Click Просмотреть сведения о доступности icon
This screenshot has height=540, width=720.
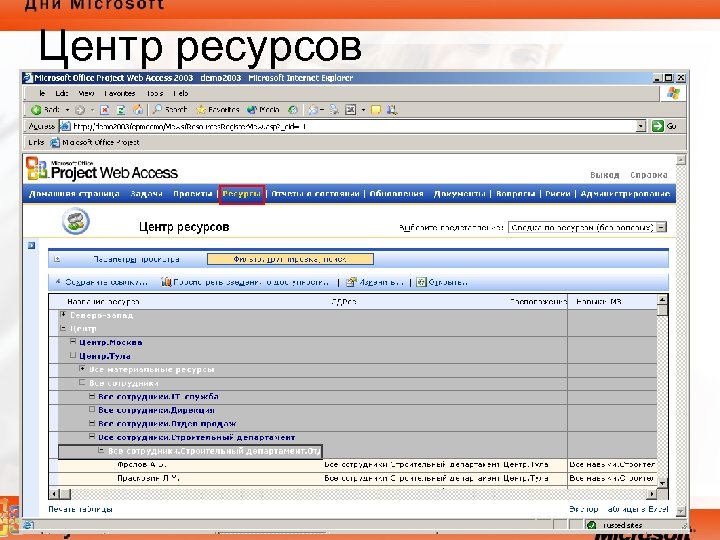point(166,282)
